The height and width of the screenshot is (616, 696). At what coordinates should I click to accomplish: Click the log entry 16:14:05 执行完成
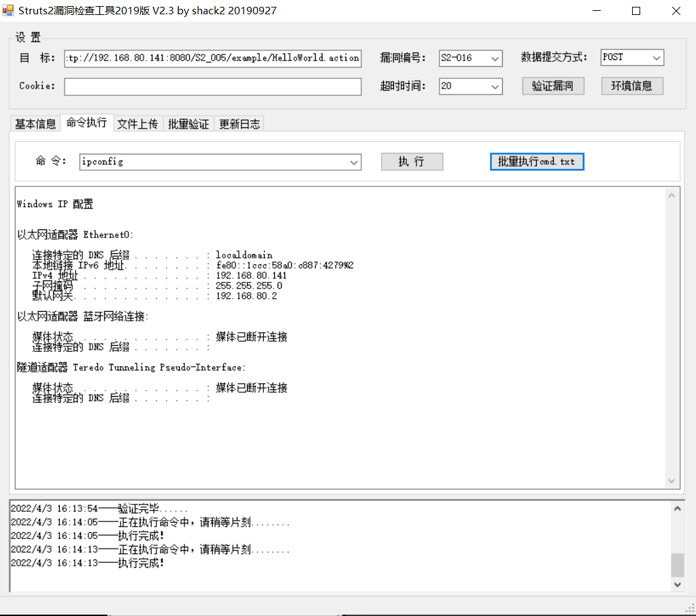click(x=88, y=536)
